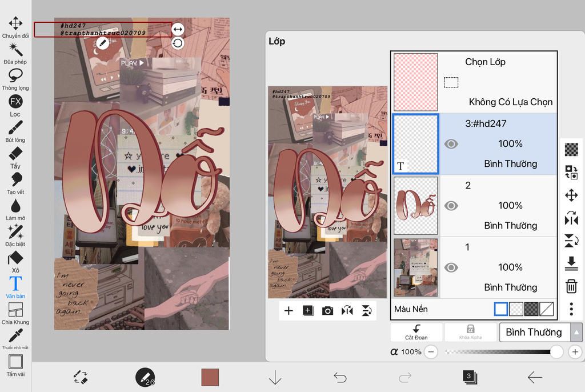The height and width of the screenshot is (392, 585).
Task: Select the Xô bucket fill tool
Action: 15,262
